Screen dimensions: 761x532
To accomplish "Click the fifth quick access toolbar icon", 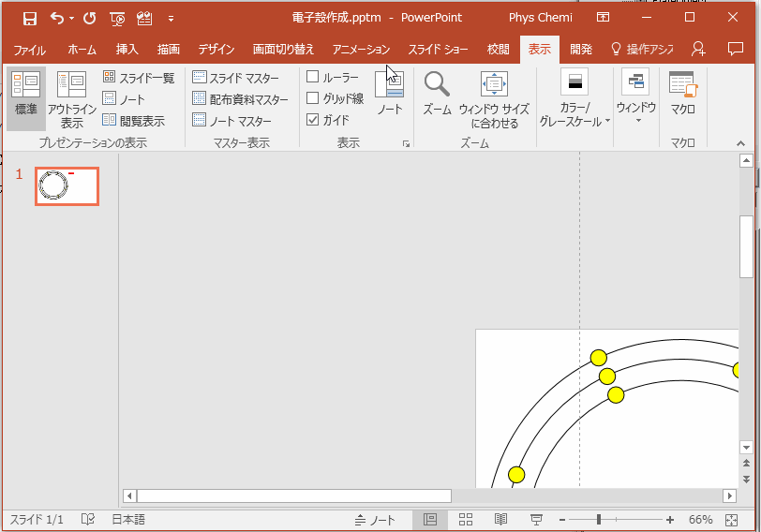I will 144,19.
